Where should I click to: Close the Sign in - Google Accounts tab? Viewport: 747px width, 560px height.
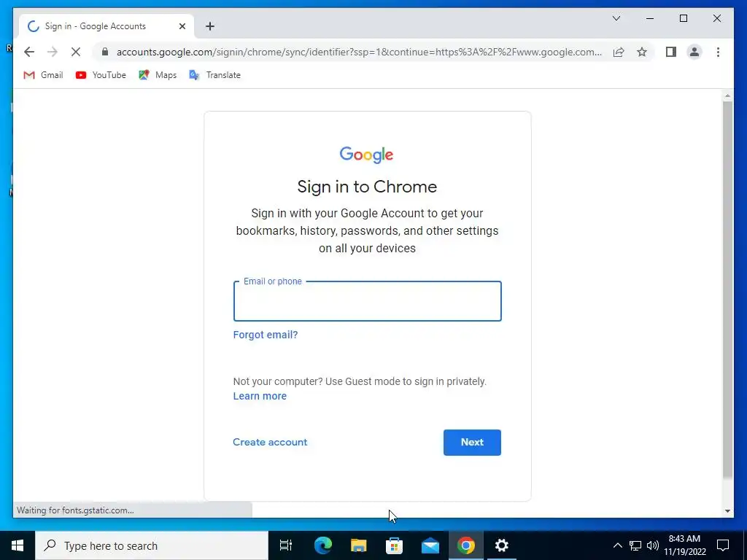click(x=182, y=26)
